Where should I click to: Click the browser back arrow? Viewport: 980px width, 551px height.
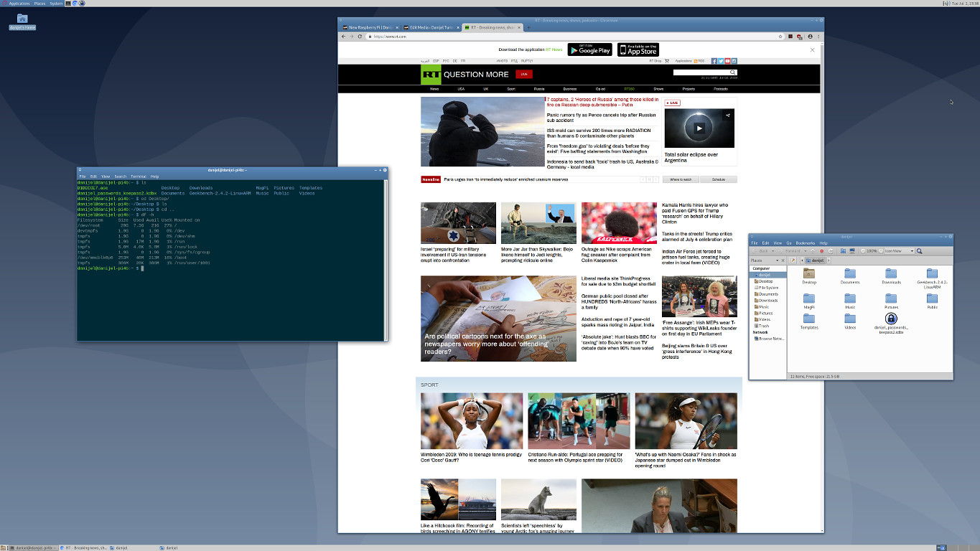point(342,37)
